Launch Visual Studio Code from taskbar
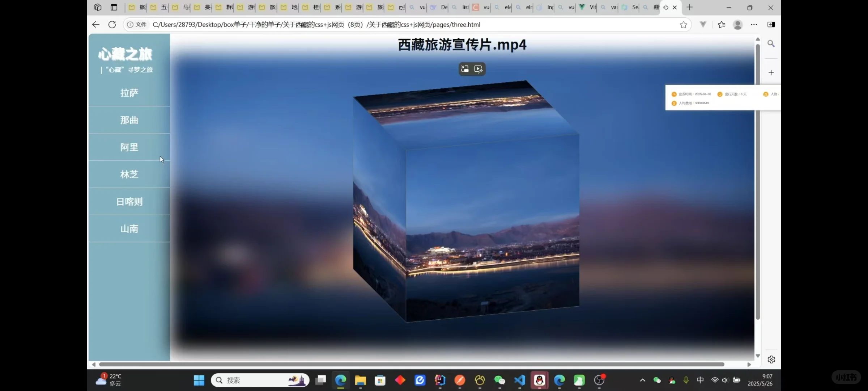The image size is (868, 391). (519, 381)
